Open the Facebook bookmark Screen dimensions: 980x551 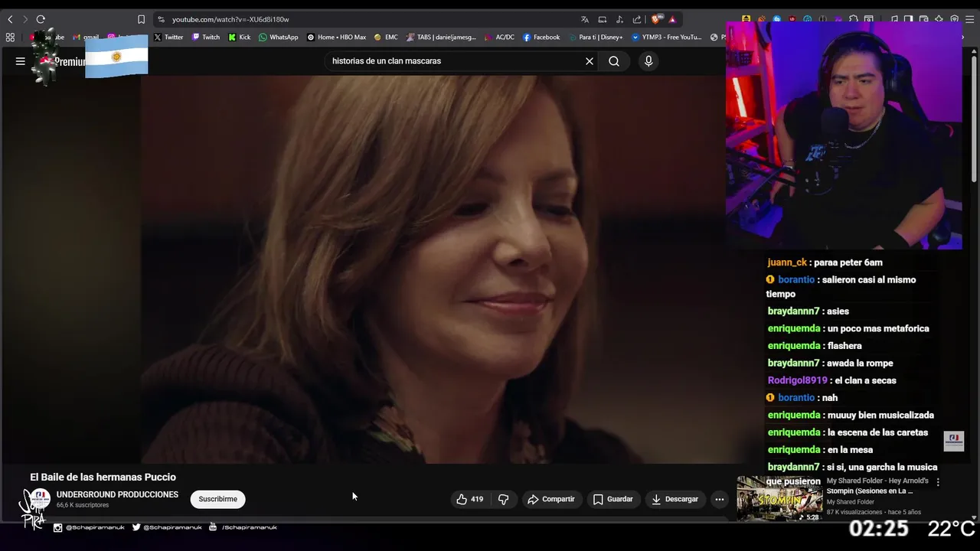point(541,37)
